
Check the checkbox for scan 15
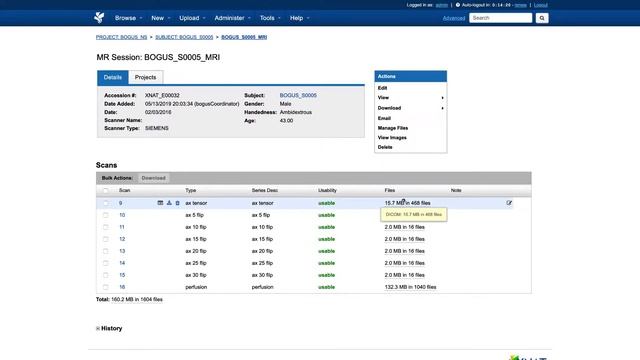pyautogui.click(x=106, y=275)
